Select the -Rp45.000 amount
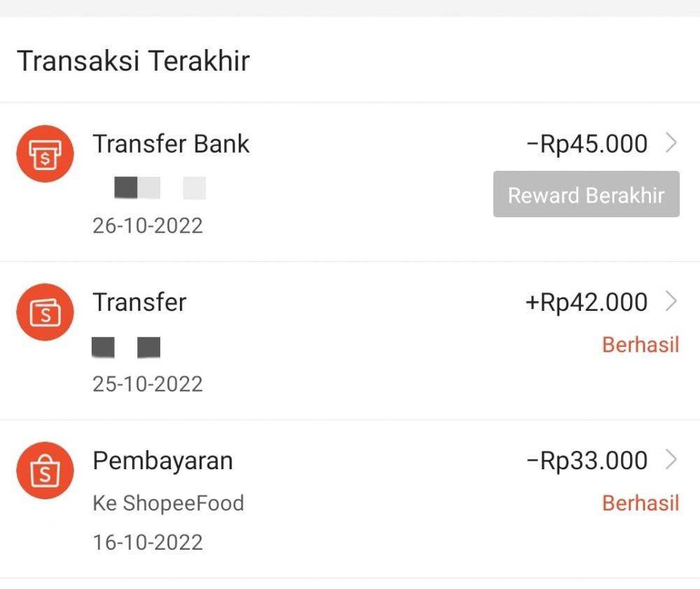Viewport: 700px width, 589px height. click(587, 144)
